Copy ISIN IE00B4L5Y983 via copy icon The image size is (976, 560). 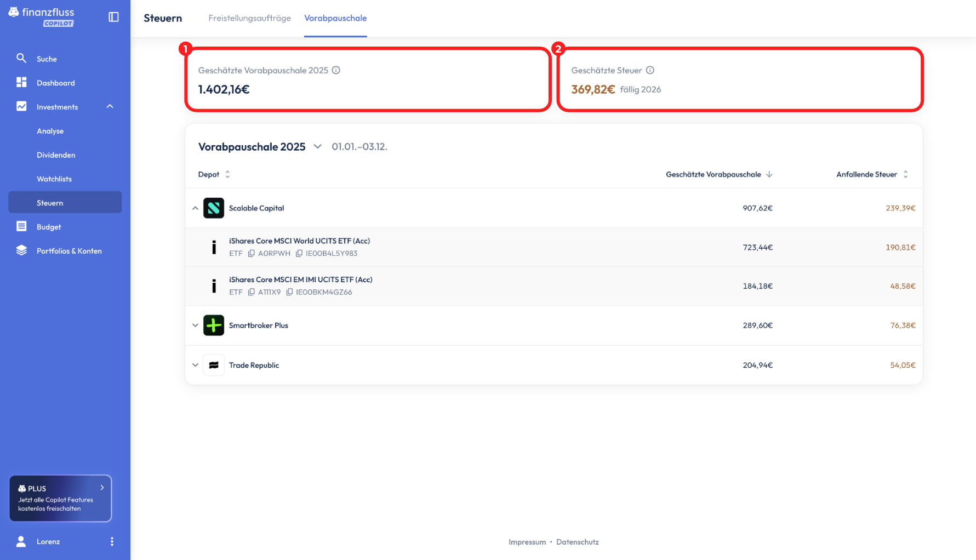point(299,253)
